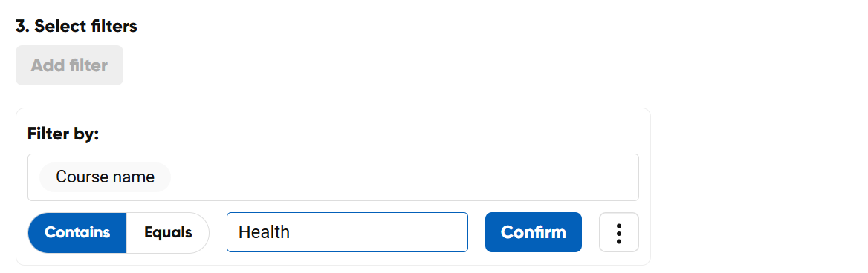Click empty area right of Course name chip
868x273 pixels.
[x=404, y=177]
